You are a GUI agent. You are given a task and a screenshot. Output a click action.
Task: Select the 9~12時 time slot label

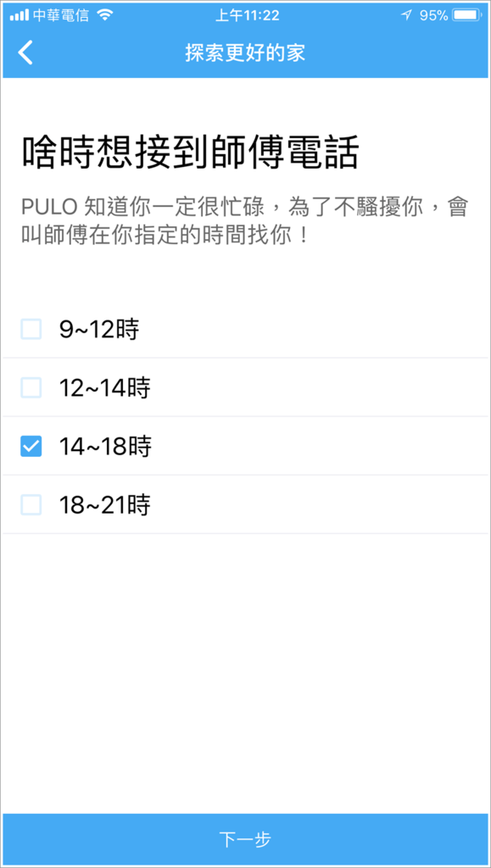(99, 330)
